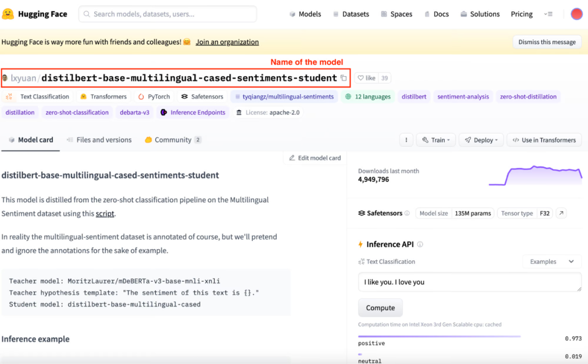
Task: Click the Join an organization link
Action: pos(227,42)
